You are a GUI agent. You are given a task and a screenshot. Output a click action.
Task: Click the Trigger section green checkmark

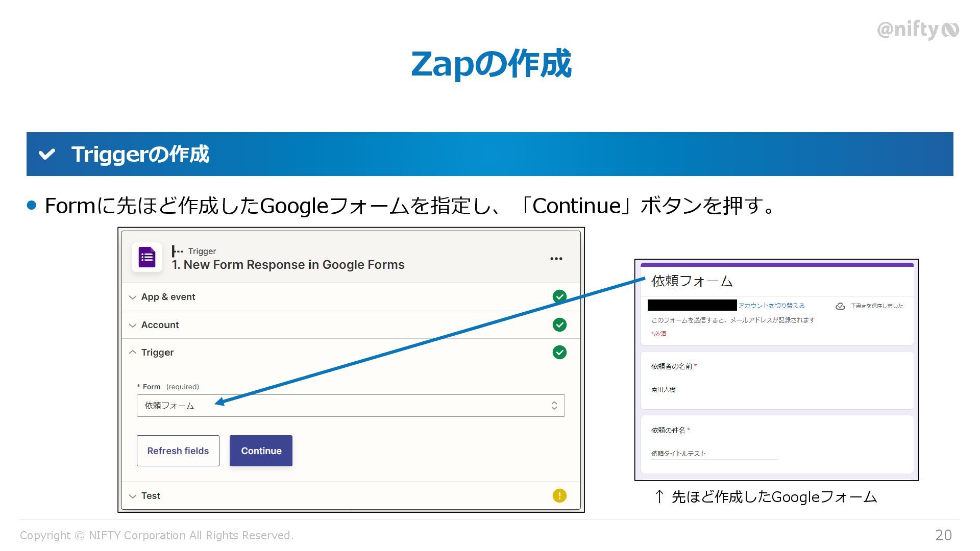tap(559, 353)
